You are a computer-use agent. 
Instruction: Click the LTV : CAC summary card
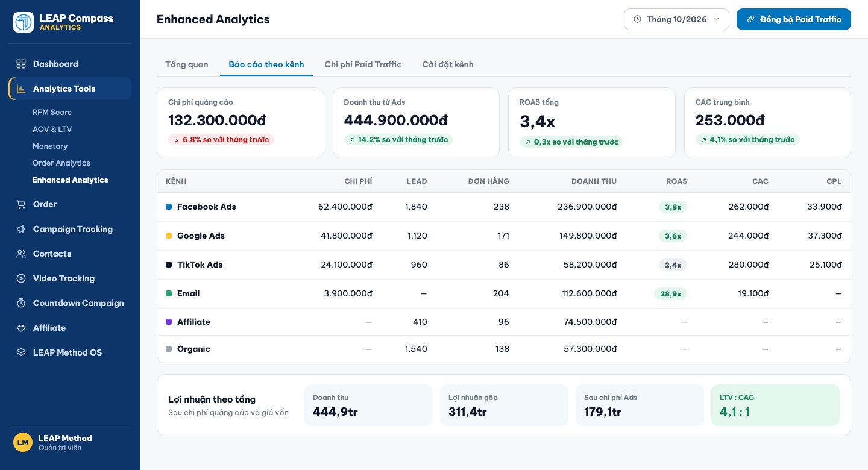(x=775, y=405)
